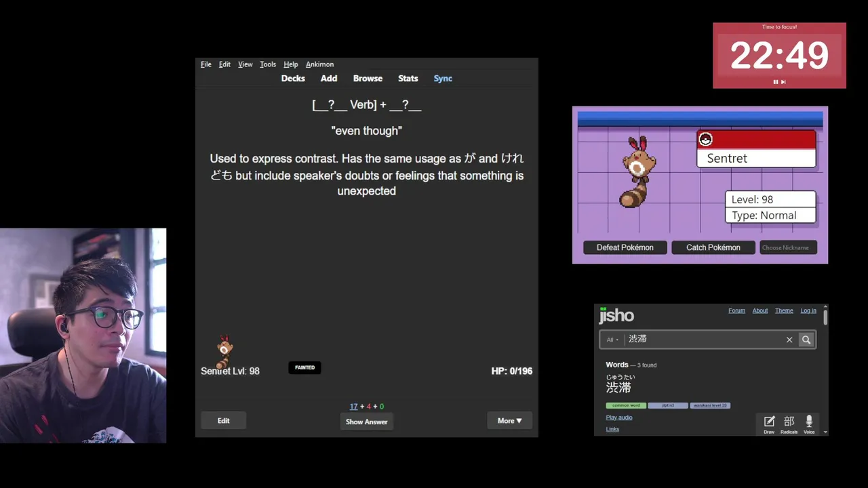Open the All search filter dropdown

coord(612,340)
